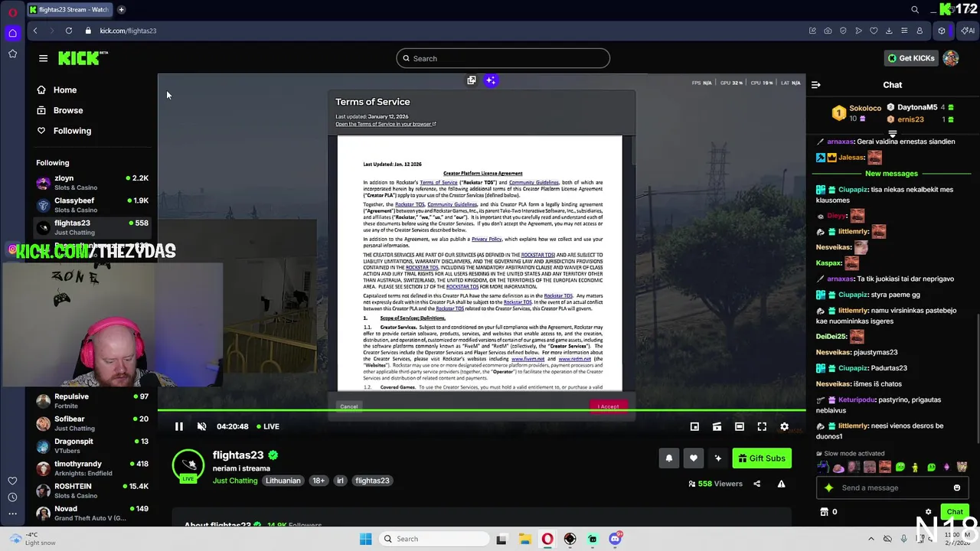Toggle notifications bell for flightas23
Image resolution: width=980 pixels, height=551 pixels.
[668, 458]
